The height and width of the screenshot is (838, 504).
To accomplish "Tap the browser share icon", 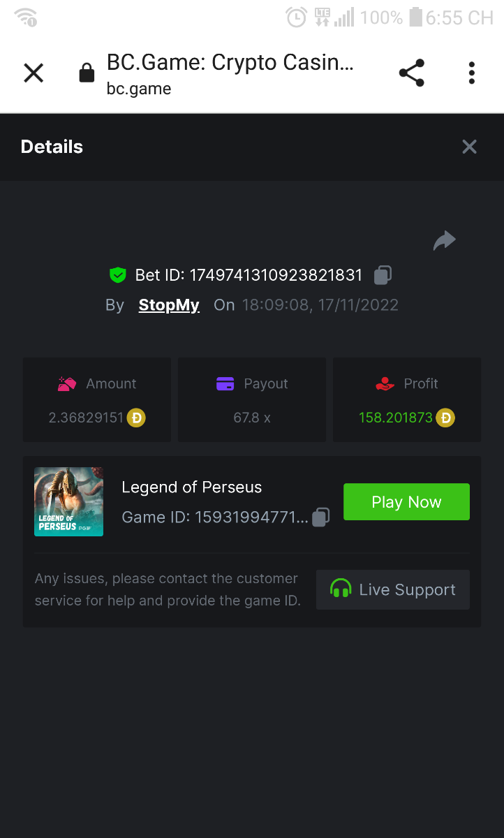I will pyautogui.click(x=411, y=73).
